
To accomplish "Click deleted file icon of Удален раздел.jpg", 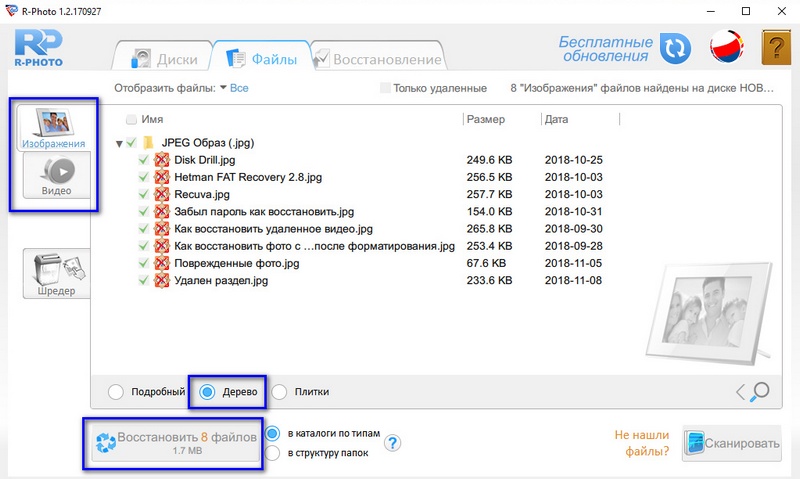I will [162, 280].
